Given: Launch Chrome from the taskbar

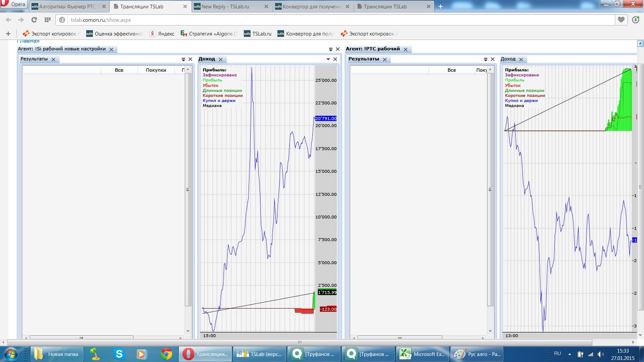Looking at the screenshot, I should [166, 354].
